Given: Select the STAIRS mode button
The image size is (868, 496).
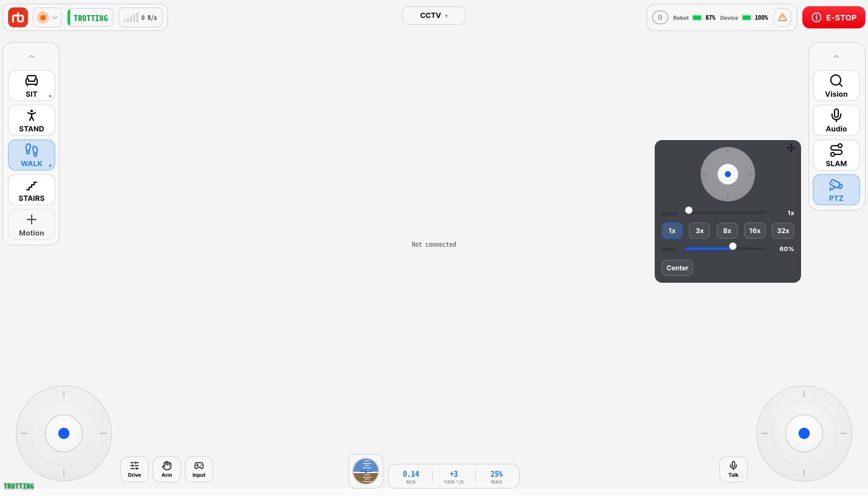Looking at the screenshot, I should [x=32, y=190].
